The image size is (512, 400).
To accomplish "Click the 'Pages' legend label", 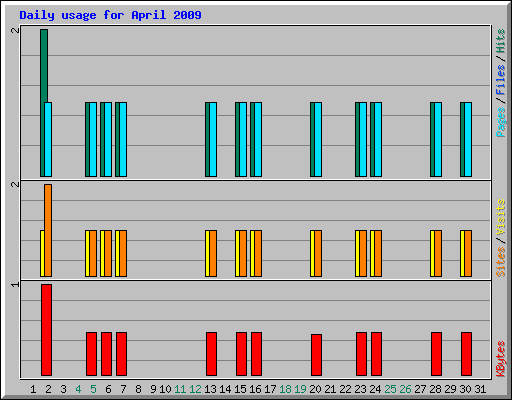I will click(x=501, y=122).
